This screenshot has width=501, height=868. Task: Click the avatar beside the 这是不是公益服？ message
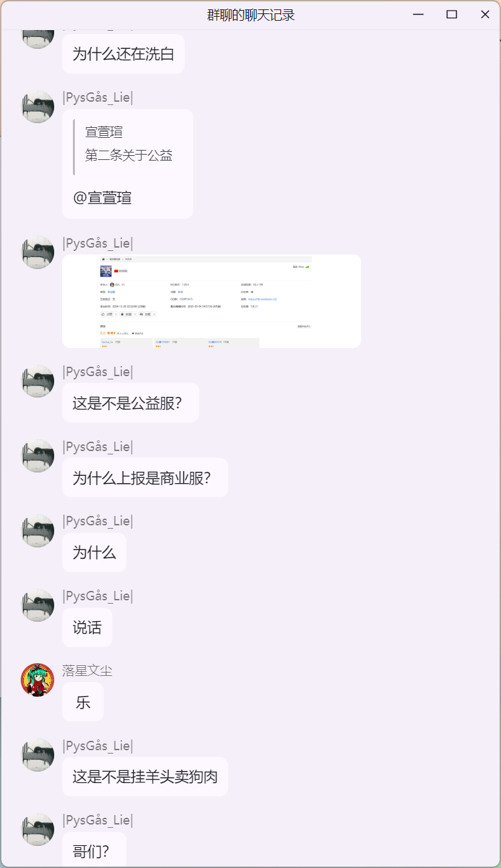coord(37,381)
